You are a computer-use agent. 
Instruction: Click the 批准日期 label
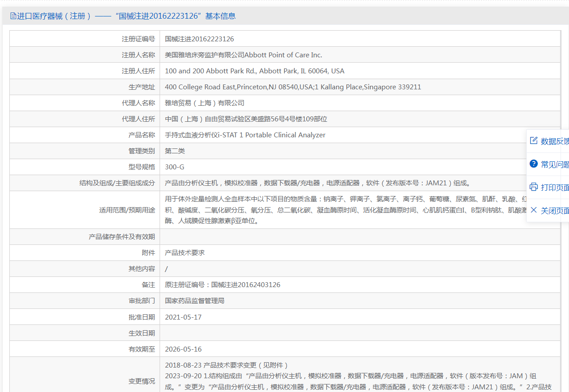coord(142,317)
